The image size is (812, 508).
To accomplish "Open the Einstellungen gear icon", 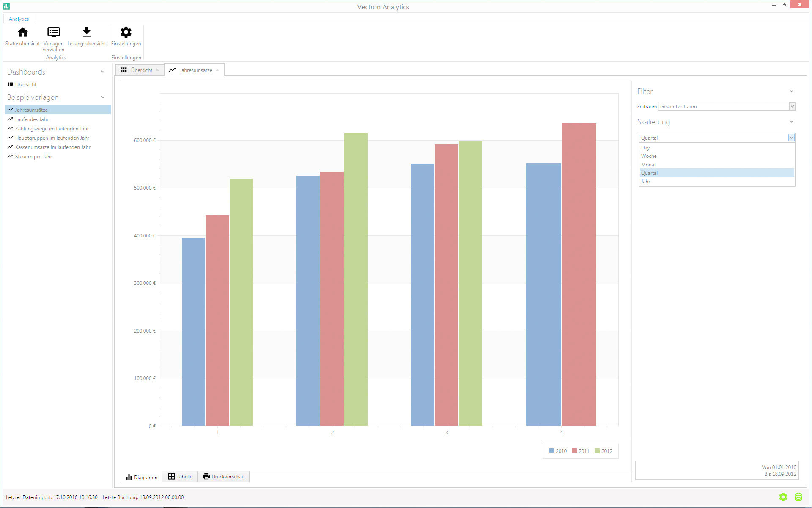I will click(x=126, y=33).
